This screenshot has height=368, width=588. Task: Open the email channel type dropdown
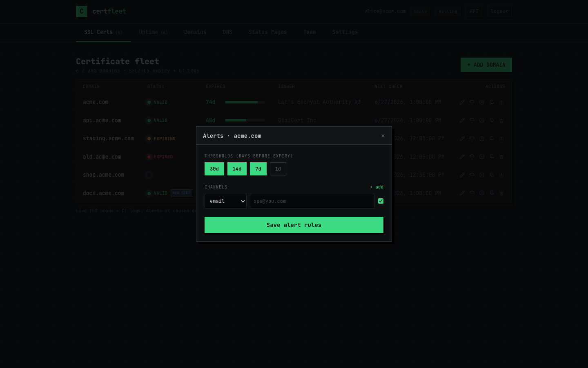click(x=225, y=201)
